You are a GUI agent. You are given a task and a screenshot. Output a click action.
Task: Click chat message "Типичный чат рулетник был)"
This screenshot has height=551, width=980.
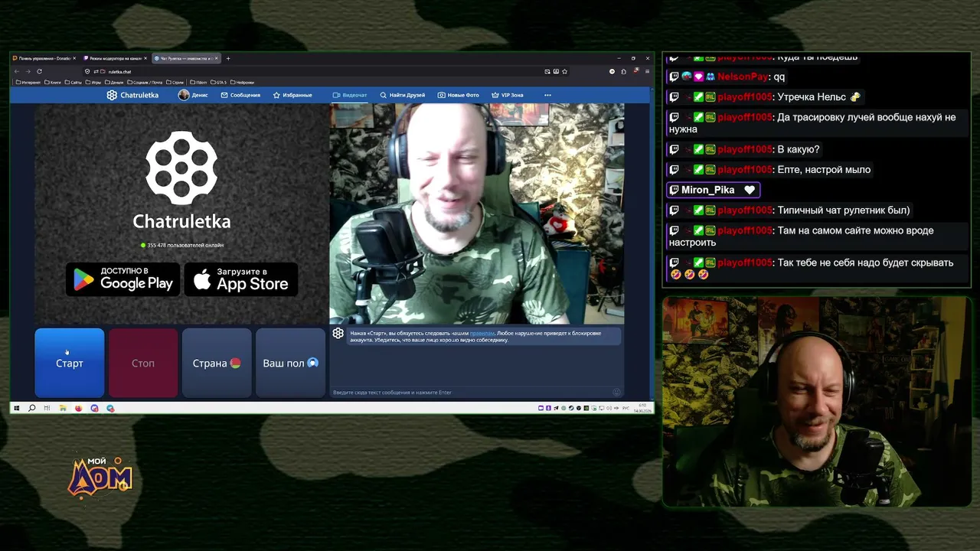(x=843, y=210)
